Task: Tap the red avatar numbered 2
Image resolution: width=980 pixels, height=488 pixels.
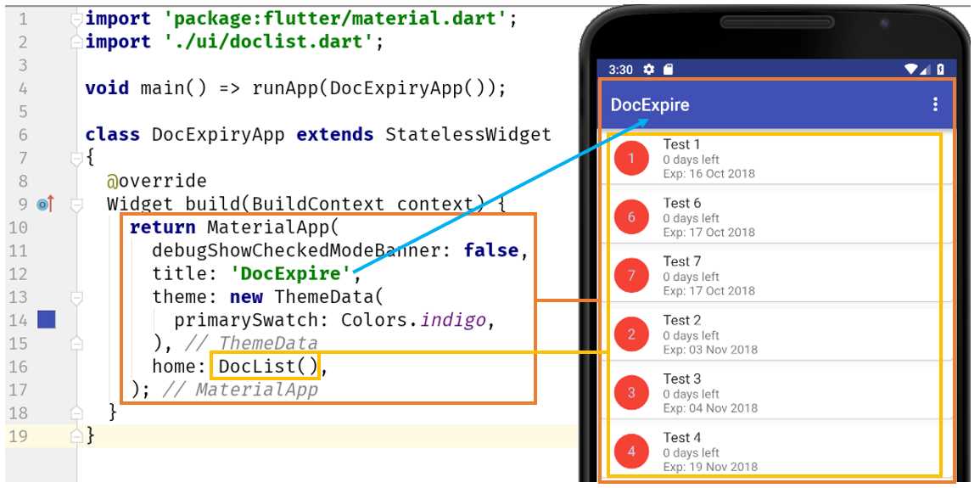Action: tap(631, 334)
